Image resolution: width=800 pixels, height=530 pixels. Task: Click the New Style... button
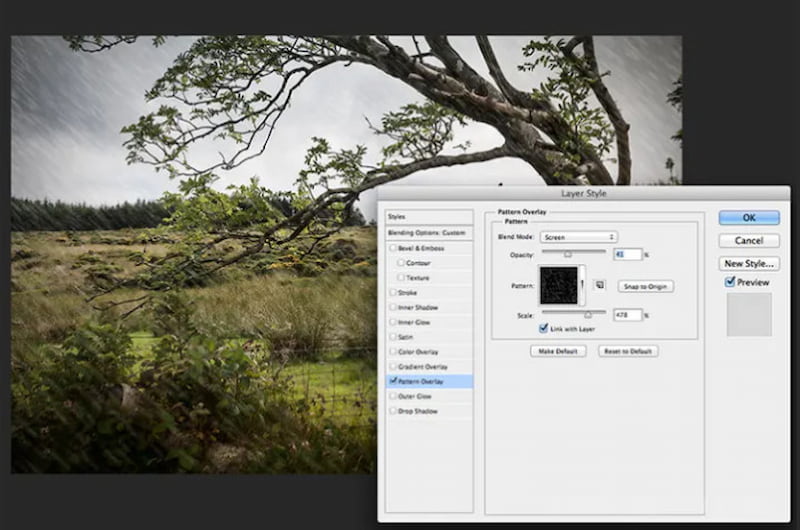[x=749, y=263]
